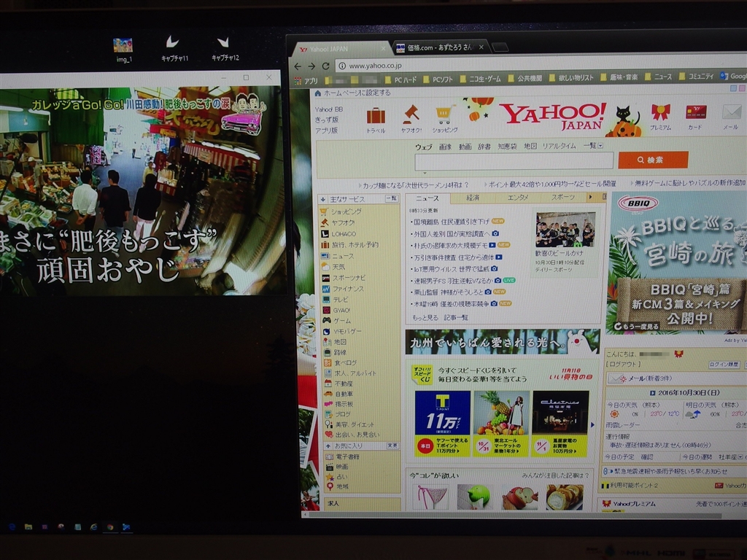747x560 pixels.
Task: Open the PC ハード bookmark folder
Action: coord(400,79)
